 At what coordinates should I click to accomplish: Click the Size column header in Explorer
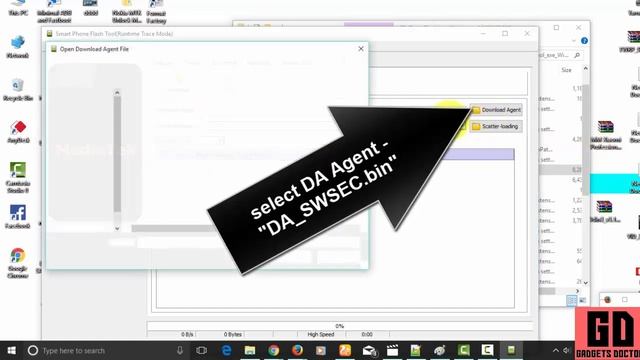[566, 70]
